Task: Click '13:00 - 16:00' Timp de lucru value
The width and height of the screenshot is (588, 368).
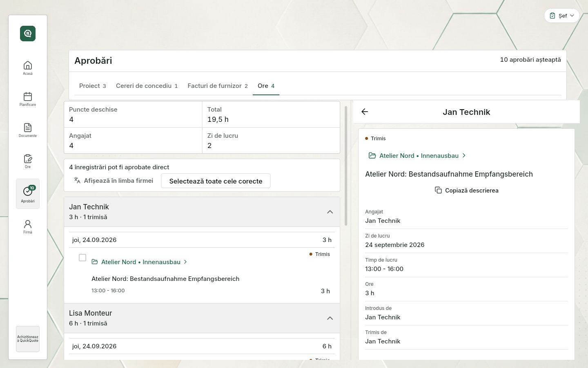Action: [x=384, y=269]
